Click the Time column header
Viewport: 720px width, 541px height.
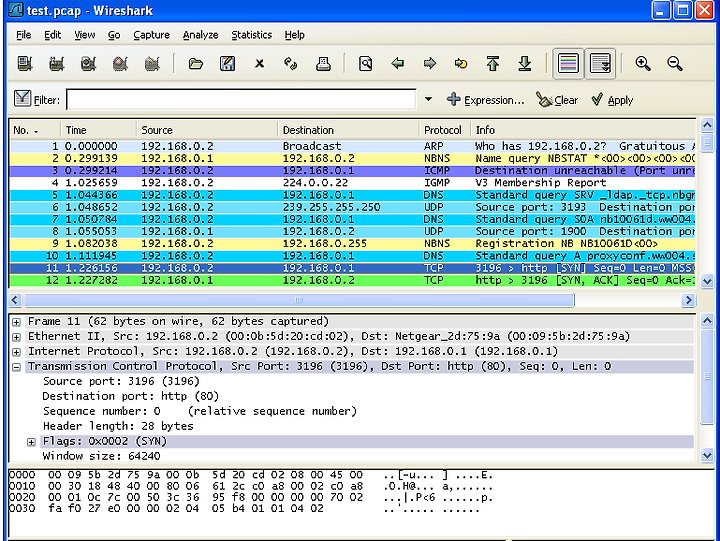[x=98, y=130]
